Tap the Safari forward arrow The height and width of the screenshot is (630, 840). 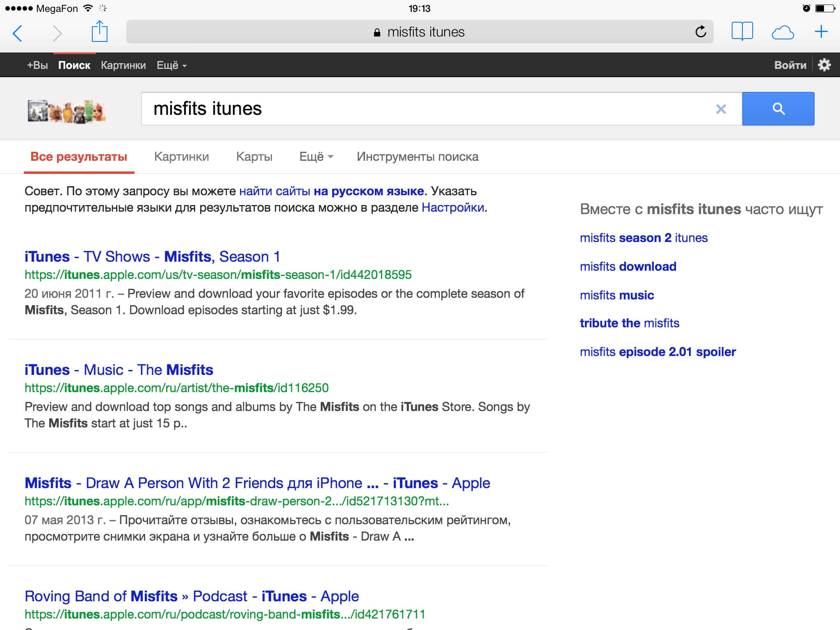click(57, 33)
